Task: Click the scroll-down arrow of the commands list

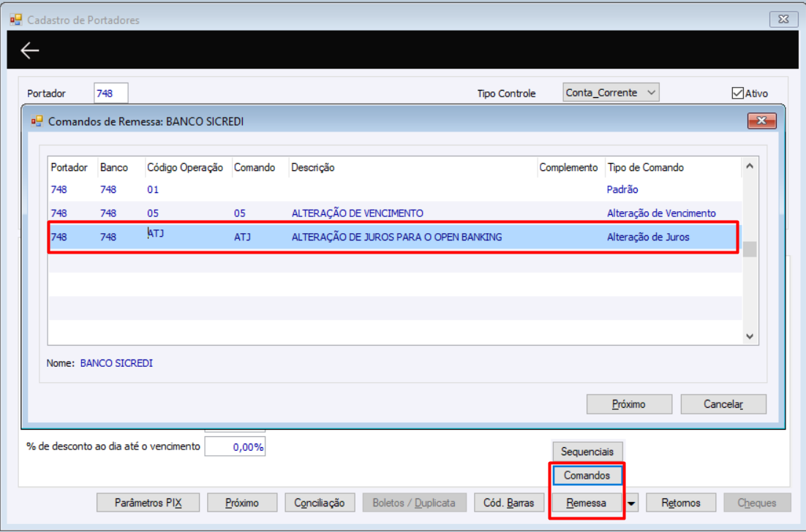Action: 750,336
